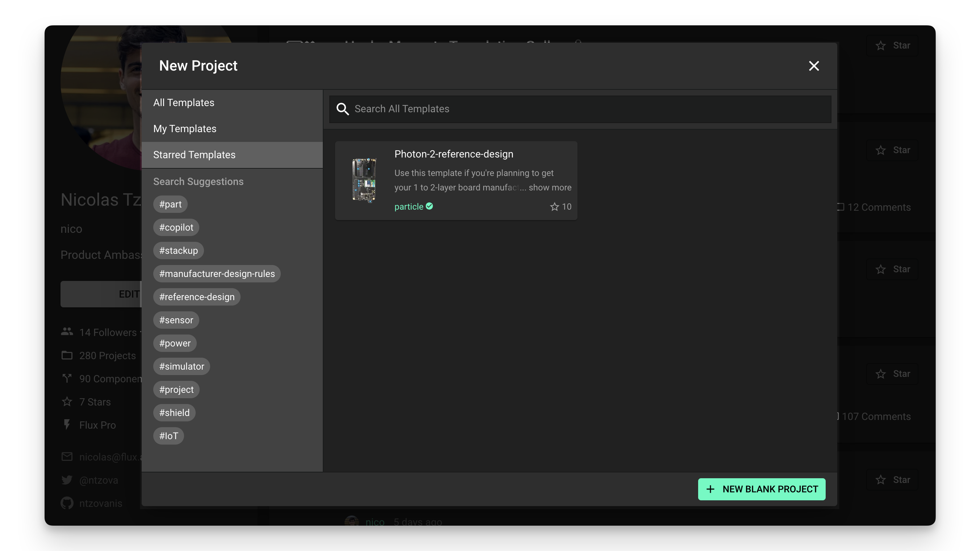Screen dimensions: 980x551
Task: Open Photon-2-reference-design board thumbnail
Action: [364, 181]
